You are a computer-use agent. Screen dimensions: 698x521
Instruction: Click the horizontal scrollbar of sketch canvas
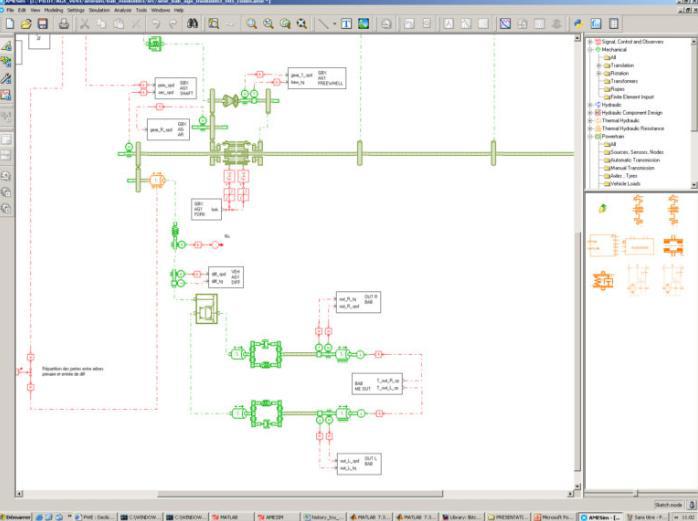point(300,494)
